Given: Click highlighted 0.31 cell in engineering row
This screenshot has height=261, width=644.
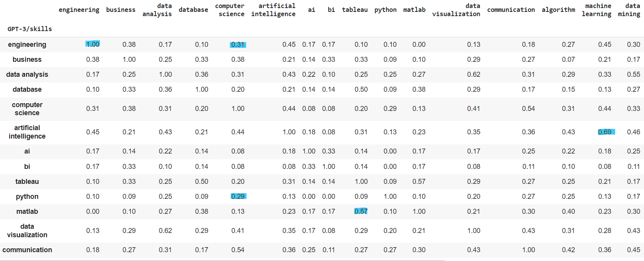Looking at the screenshot, I should click(x=238, y=45).
